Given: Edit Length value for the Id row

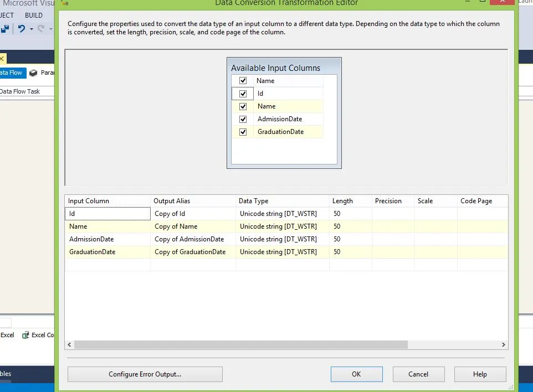Looking at the screenshot, I should 351,214.
